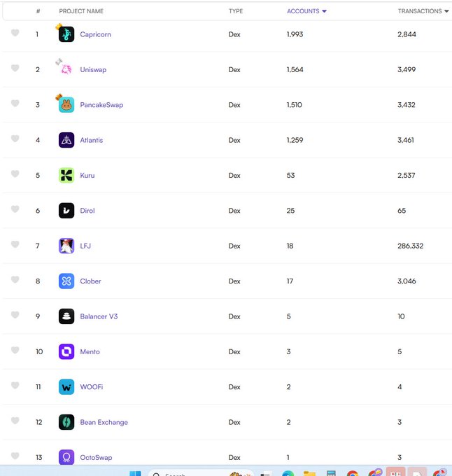Toggle favorite heart for Atlantis
Image resolution: width=452 pixels, height=476 pixels.
pos(15,138)
